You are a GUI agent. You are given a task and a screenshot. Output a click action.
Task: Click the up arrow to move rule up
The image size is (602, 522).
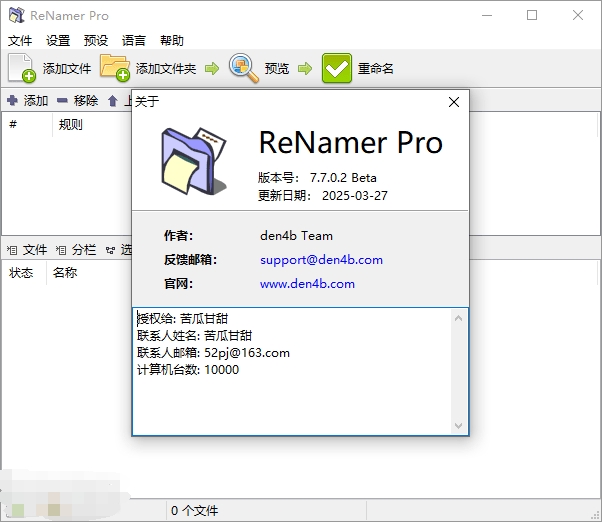coord(113,101)
